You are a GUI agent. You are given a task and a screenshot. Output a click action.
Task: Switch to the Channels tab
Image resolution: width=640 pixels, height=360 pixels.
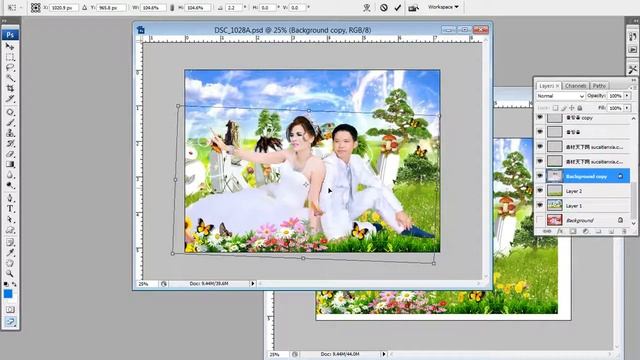click(576, 86)
